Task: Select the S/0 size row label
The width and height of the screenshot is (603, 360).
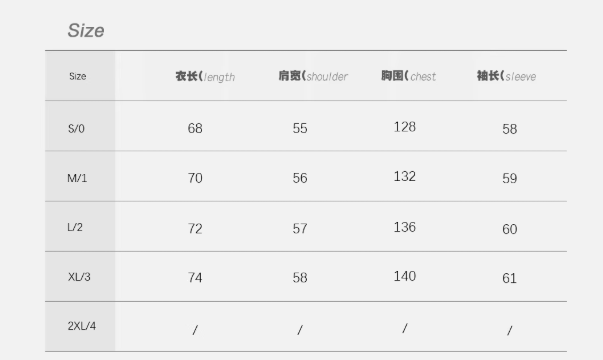Action: click(x=76, y=128)
